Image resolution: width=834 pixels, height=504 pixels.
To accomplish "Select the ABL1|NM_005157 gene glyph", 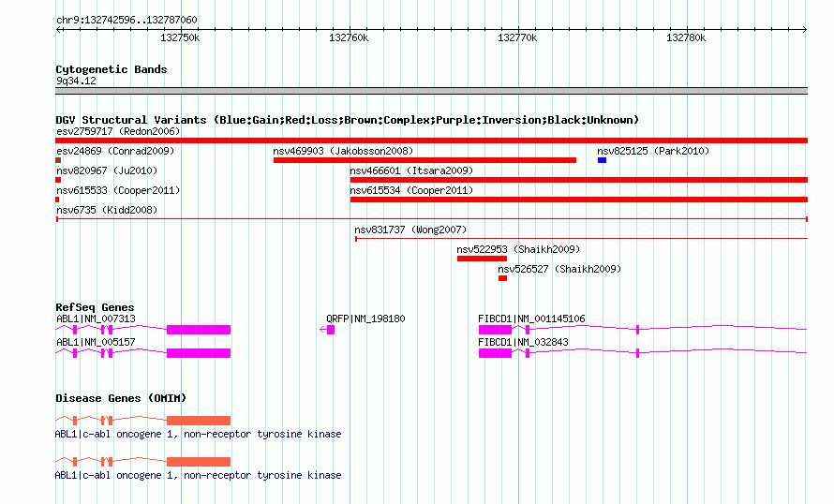I will click(143, 353).
